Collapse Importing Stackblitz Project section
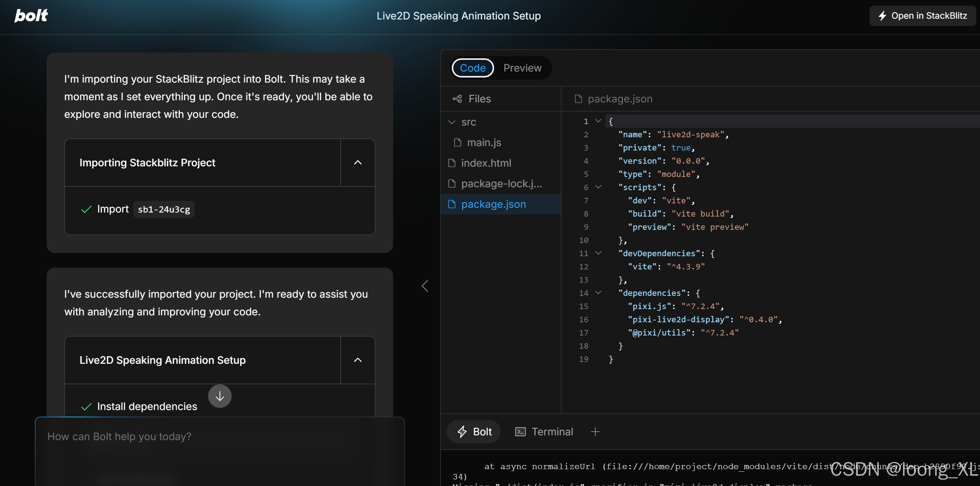 click(357, 163)
